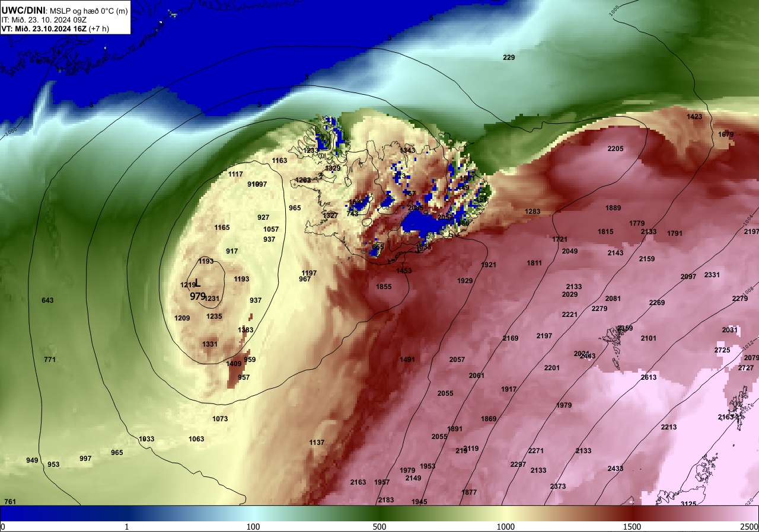The image size is (759, 532).
Task: Click the height value 1117
Action: (235, 174)
